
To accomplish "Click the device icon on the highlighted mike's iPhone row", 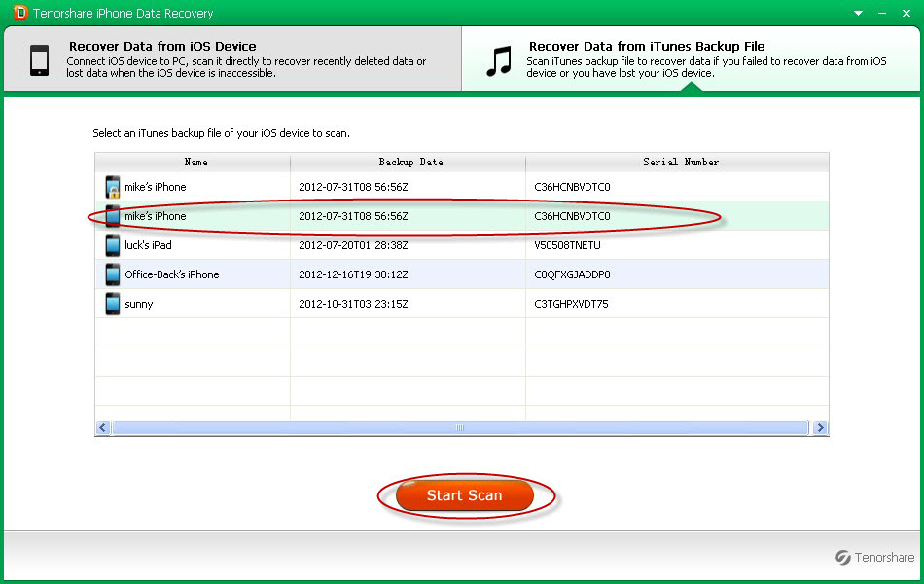I will coord(113,216).
